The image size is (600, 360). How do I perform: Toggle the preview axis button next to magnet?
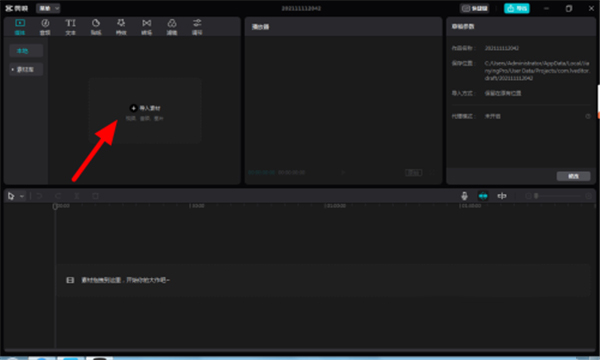pos(502,196)
